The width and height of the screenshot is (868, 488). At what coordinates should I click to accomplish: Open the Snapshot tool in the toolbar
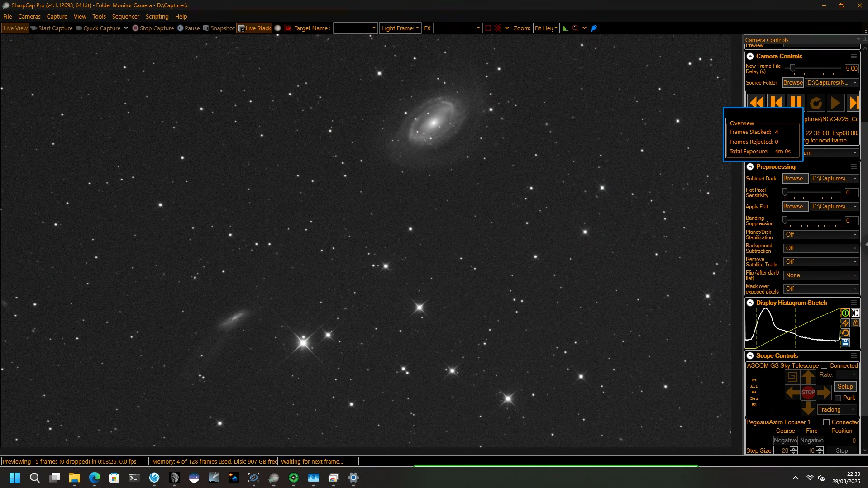tap(219, 28)
